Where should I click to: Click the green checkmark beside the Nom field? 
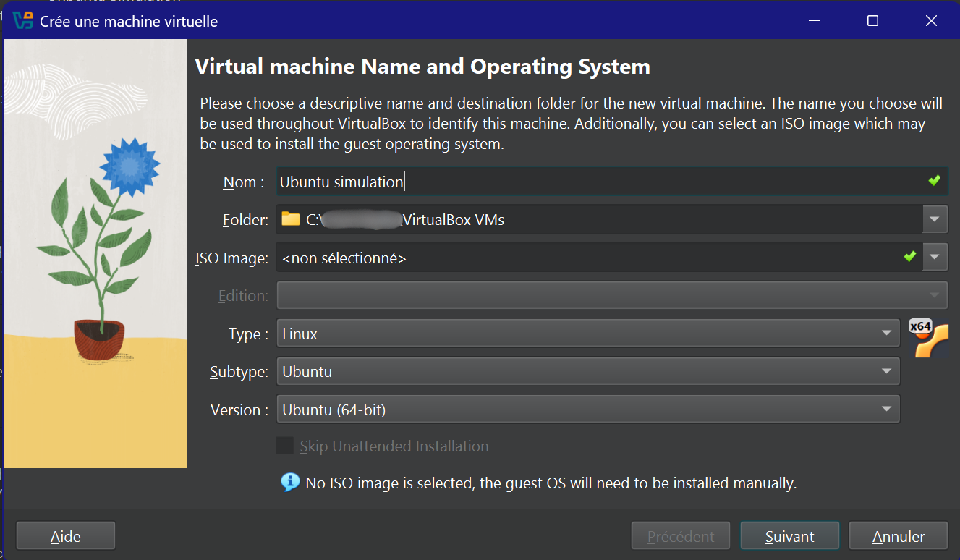point(934,181)
